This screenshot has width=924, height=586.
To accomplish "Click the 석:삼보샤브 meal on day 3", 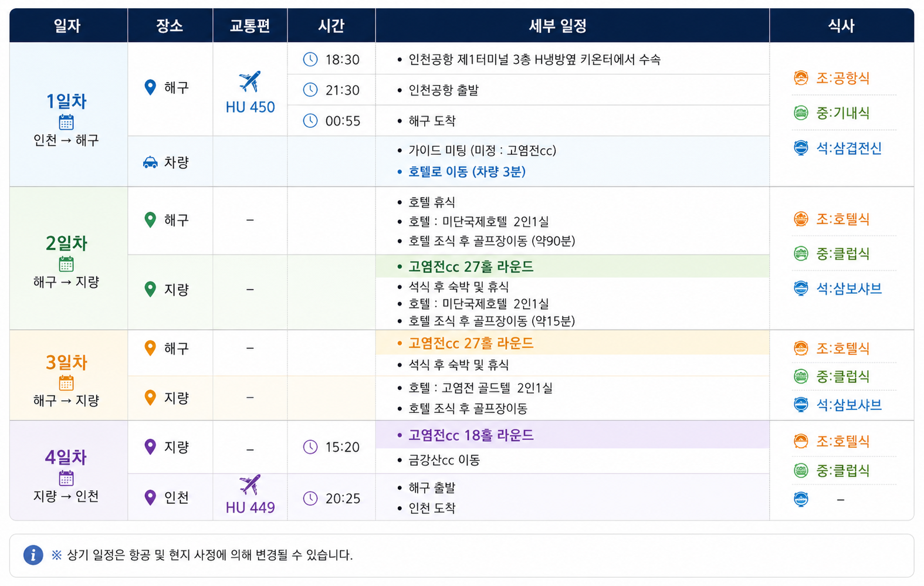I will tap(849, 405).
